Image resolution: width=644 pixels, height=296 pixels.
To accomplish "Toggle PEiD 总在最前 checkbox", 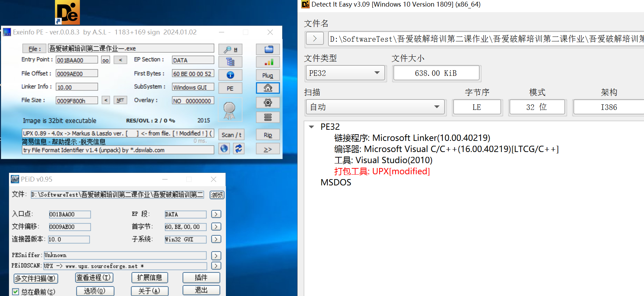I will 16,292.
